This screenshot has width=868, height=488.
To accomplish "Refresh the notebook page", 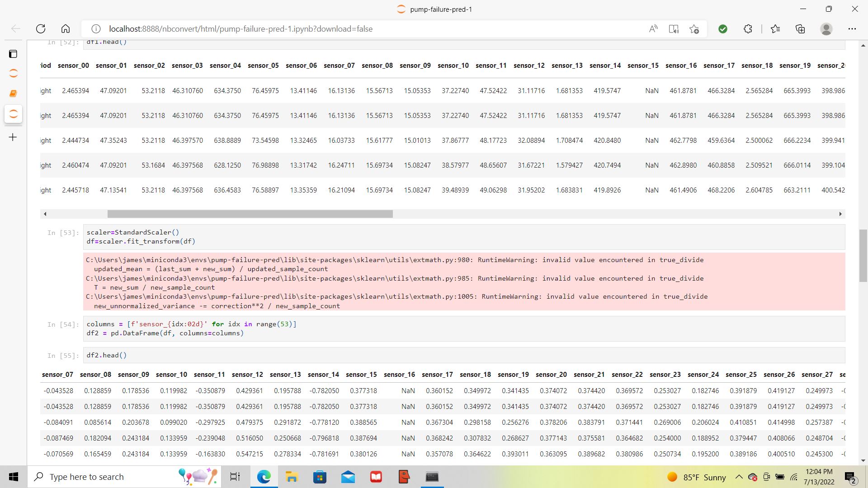I will coord(41,29).
